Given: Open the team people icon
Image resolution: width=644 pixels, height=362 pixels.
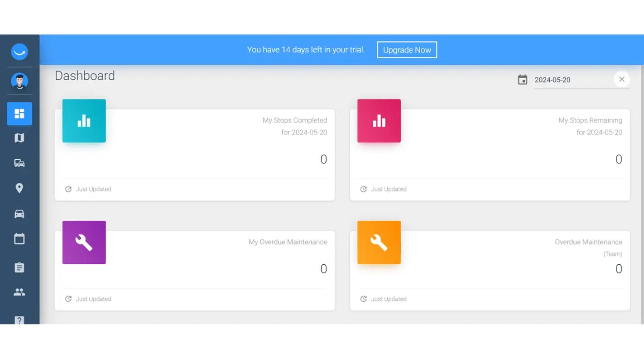Looking at the screenshot, I should click(19, 292).
